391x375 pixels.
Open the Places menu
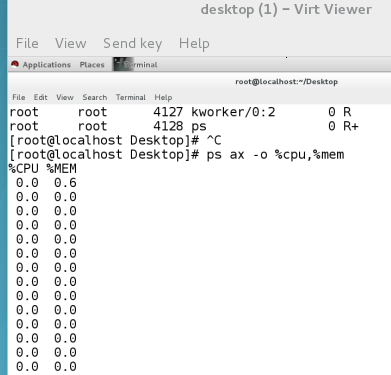tap(92, 65)
